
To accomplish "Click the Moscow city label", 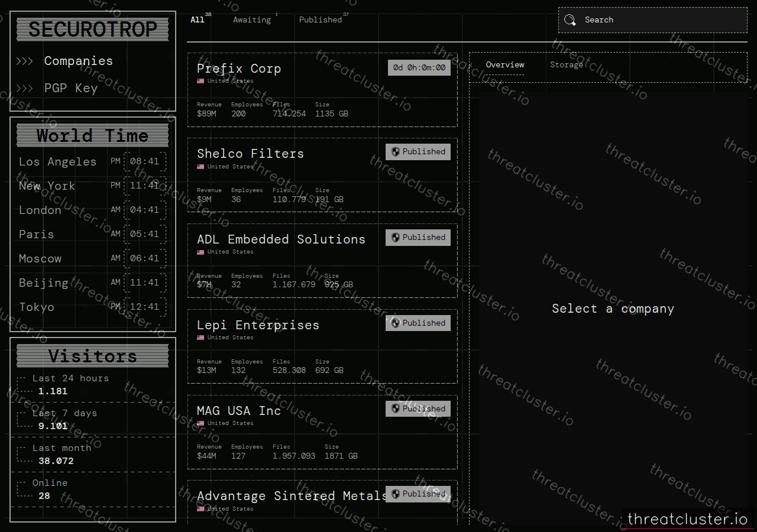I will 40,259.
